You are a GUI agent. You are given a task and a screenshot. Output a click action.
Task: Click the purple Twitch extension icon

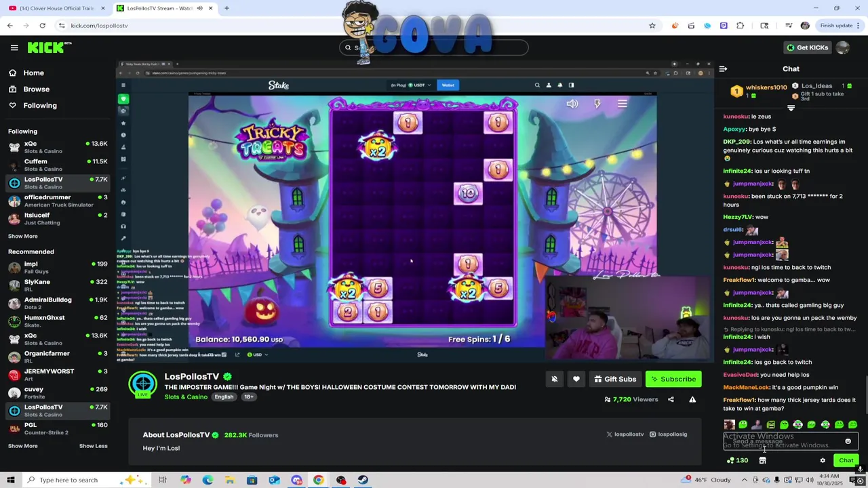[x=724, y=26]
